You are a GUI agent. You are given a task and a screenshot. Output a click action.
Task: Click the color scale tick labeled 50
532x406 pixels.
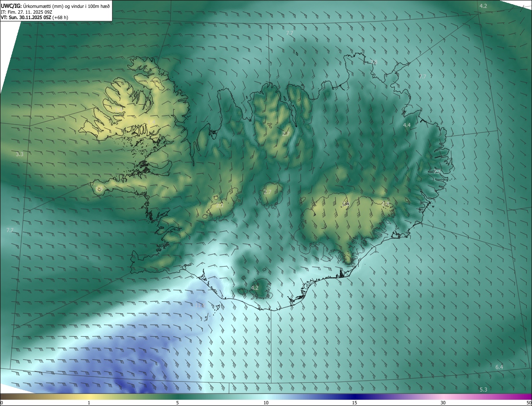(529, 403)
